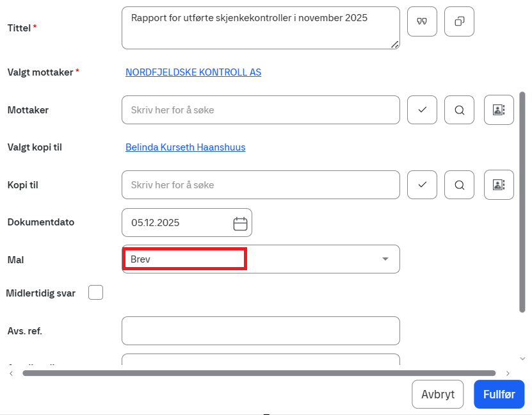Click into the Tittel text area
This screenshot has height=415, width=532.
pyautogui.click(x=260, y=28)
